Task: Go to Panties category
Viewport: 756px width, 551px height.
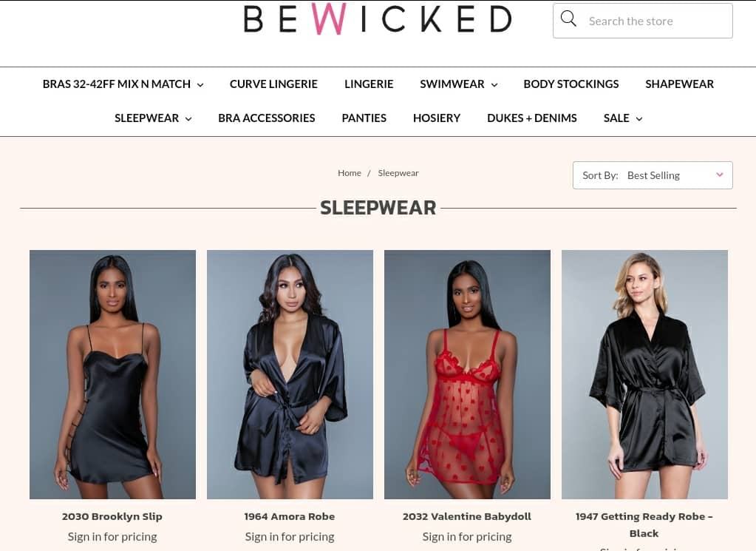Action: coord(364,118)
